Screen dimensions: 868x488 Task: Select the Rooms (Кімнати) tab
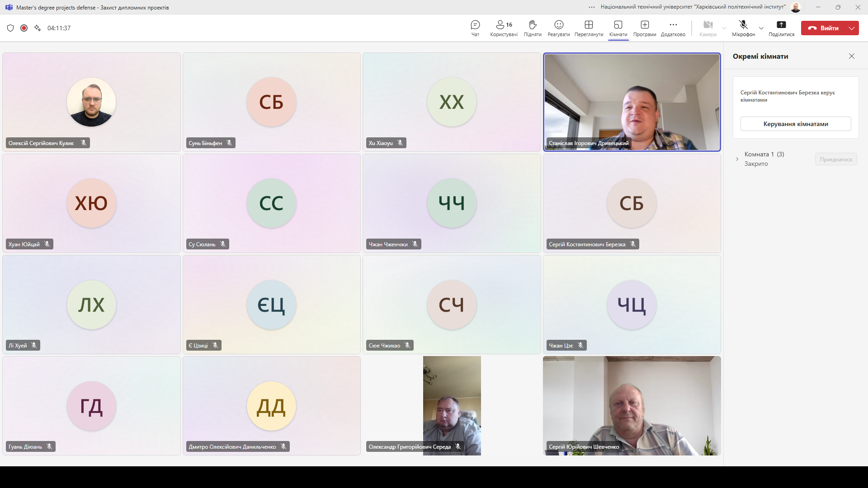click(618, 28)
